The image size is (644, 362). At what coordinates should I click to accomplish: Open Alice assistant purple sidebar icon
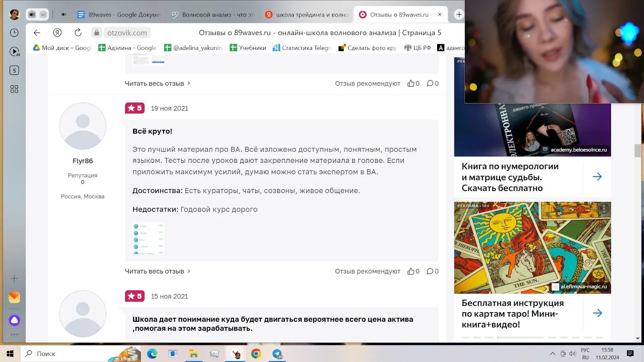[14, 320]
